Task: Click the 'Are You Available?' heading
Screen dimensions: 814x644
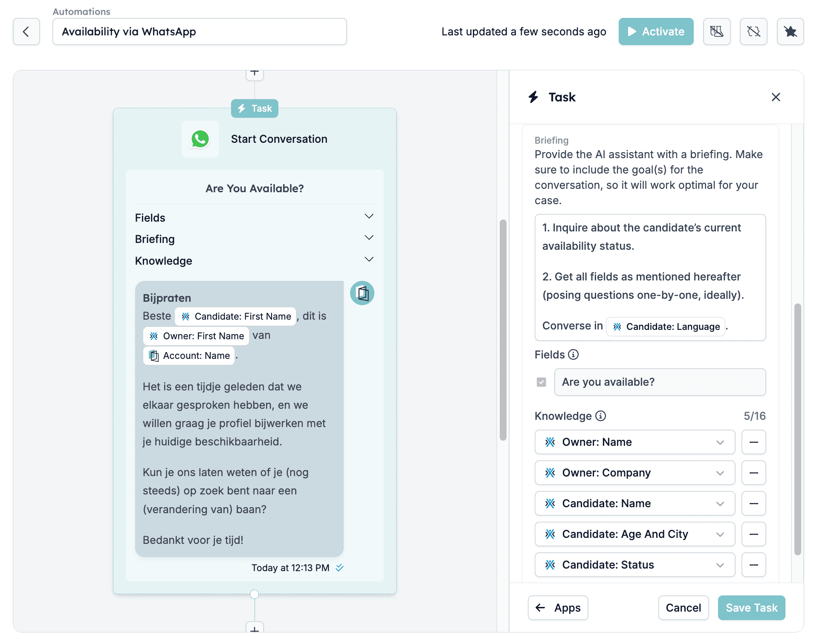Action: tap(255, 188)
